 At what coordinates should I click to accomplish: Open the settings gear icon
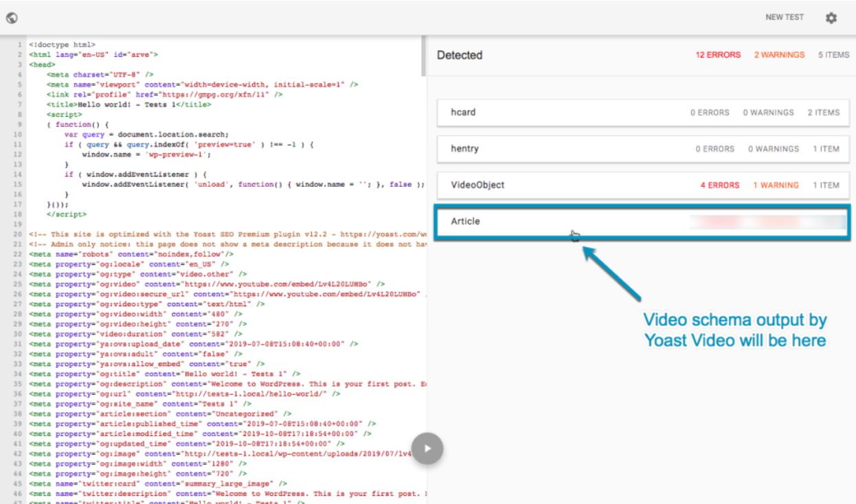point(831,17)
